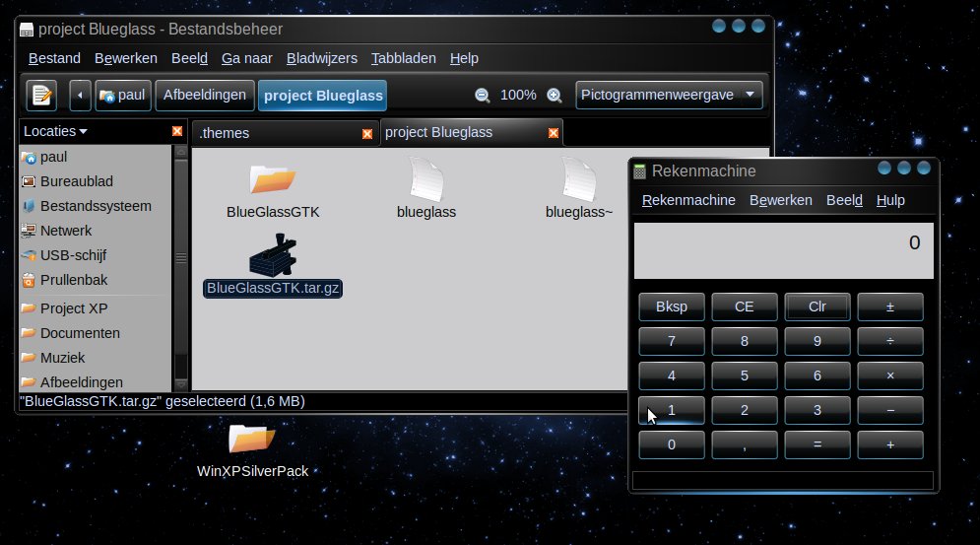Viewport: 980px width, 545px height.
Task: Zoom out with the minus magnifier icon
Action: coord(482,96)
